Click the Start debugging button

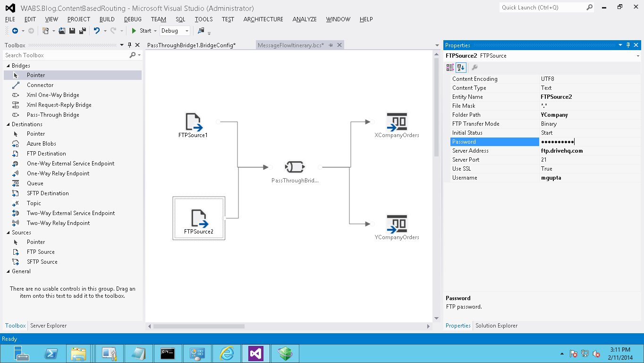[x=141, y=31]
